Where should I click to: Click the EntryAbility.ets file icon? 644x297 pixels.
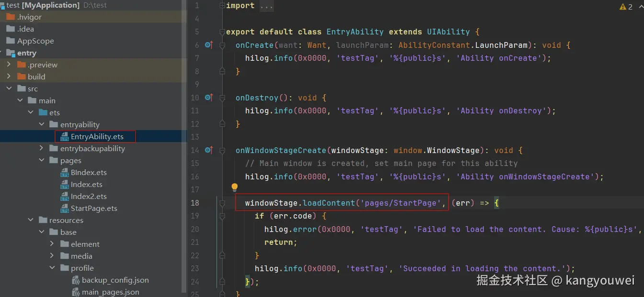click(65, 137)
